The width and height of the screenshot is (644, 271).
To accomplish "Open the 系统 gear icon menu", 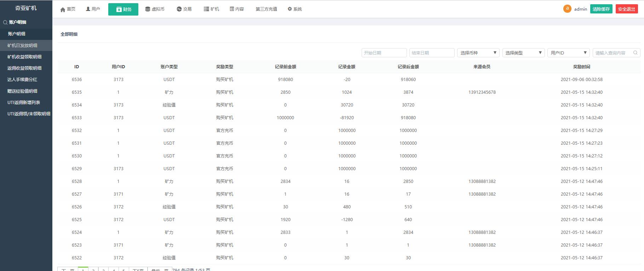I will pos(290,9).
